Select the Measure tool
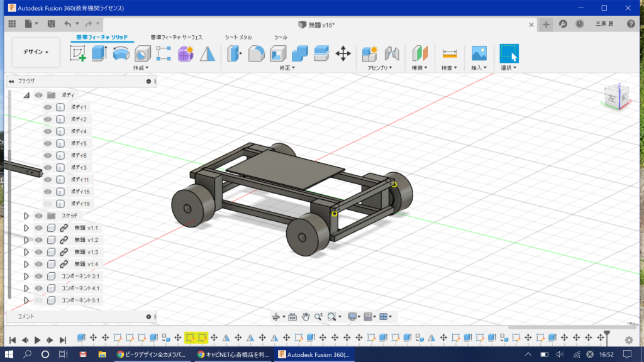This screenshot has width=644, height=362. (x=450, y=53)
